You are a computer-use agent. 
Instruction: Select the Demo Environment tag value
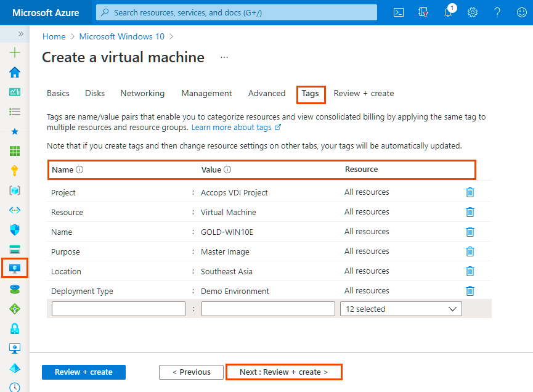(x=235, y=291)
